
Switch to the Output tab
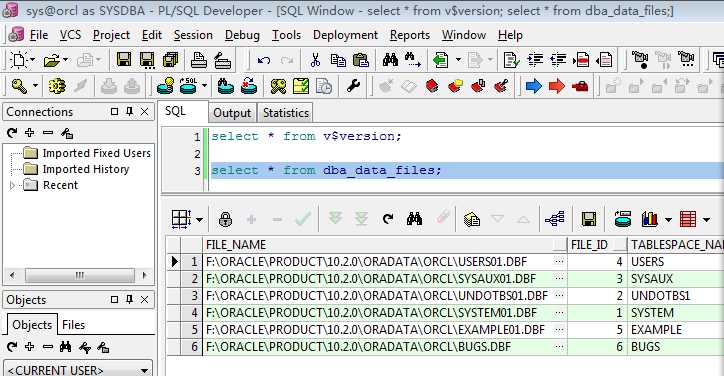232,113
